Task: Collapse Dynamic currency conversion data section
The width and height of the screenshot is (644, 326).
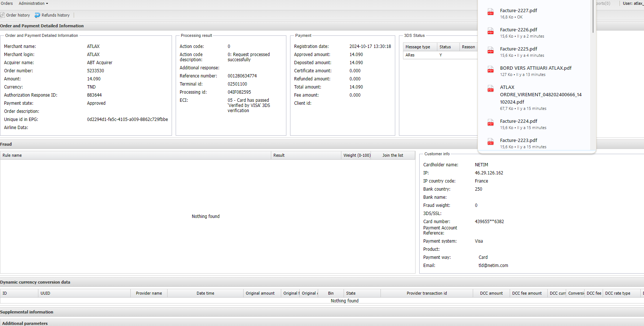Action: (x=35, y=282)
